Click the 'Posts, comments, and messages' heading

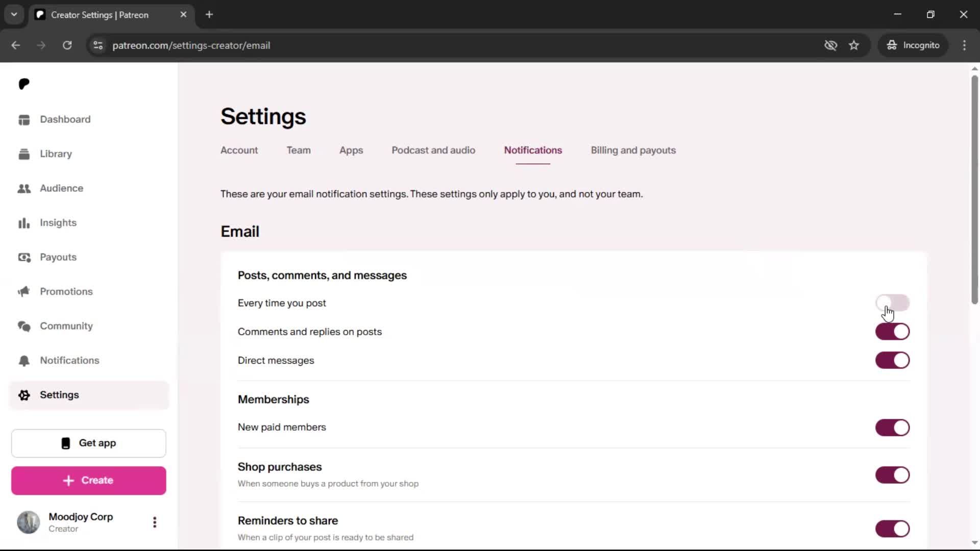pyautogui.click(x=322, y=275)
